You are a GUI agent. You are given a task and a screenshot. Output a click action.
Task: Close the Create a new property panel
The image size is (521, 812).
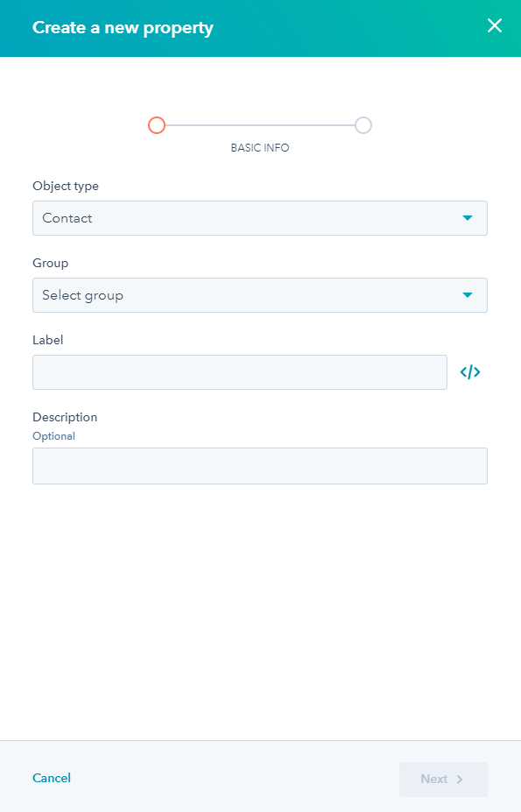(x=495, y=25)
